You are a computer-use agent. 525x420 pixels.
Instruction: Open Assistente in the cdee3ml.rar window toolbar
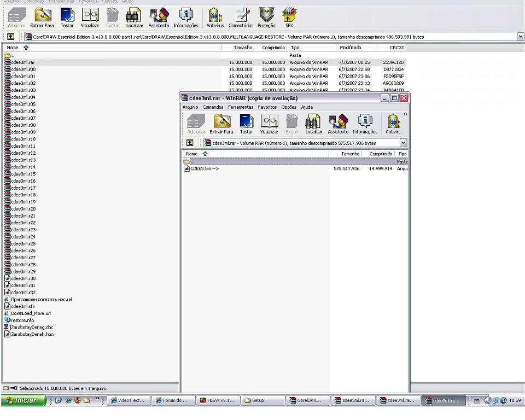click(338, 124)
